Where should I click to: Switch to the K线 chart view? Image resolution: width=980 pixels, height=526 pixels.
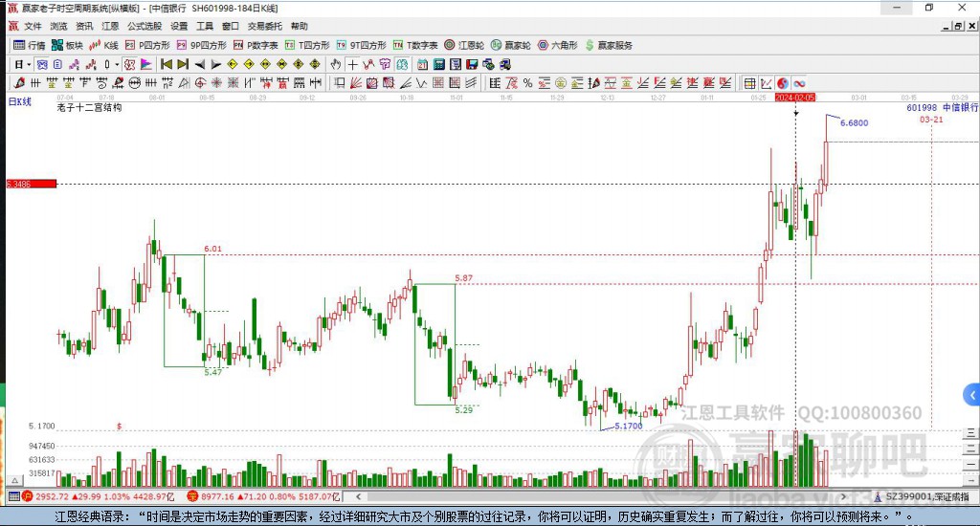pos(103,45)
